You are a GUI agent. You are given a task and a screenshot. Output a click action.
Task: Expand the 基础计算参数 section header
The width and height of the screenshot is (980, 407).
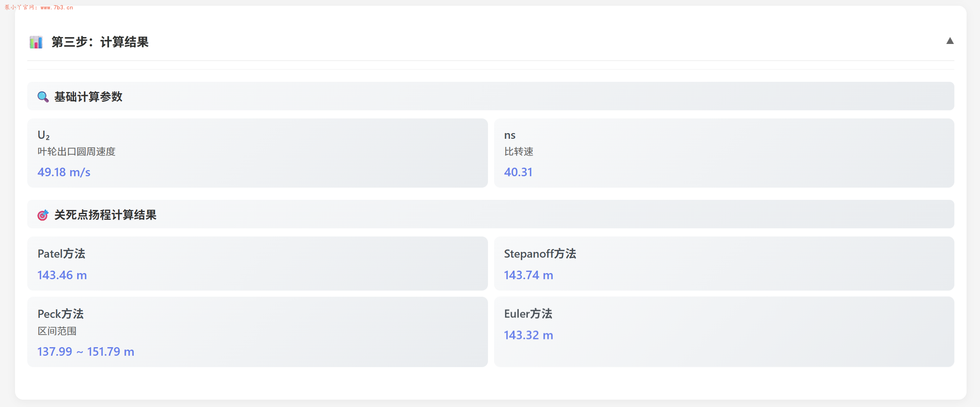coord(490,96)
